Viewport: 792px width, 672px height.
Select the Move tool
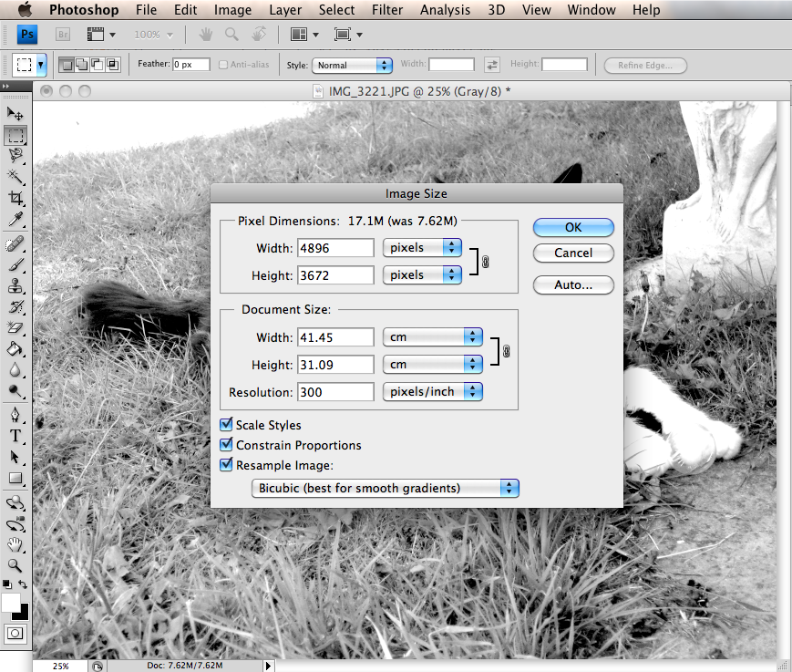[15, 114]
